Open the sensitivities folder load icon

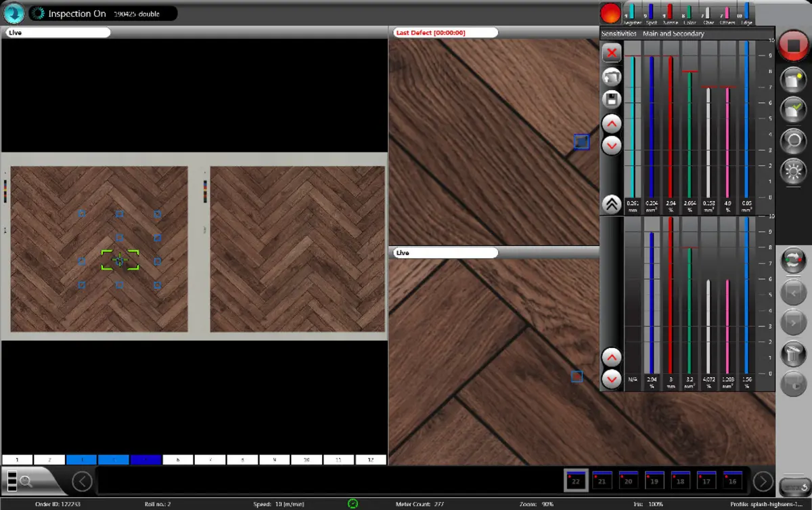click(x=611, y=77)
